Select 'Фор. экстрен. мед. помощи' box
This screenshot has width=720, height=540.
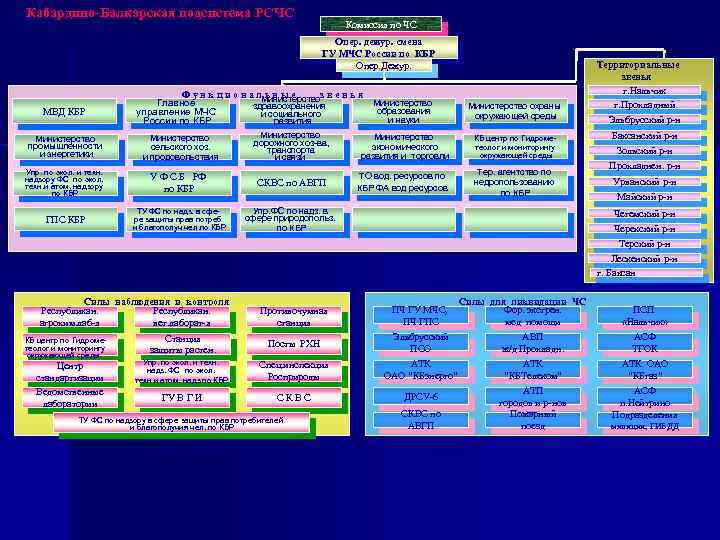coord(533,315)
